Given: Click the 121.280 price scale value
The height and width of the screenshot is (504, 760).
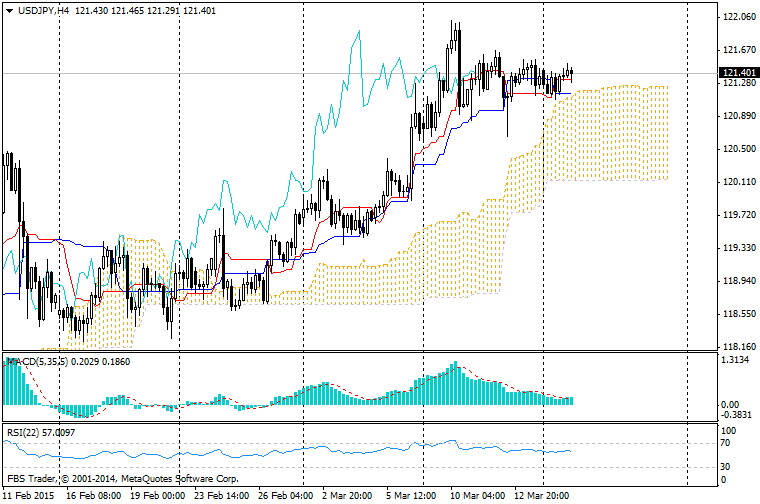Looking at the screenshot, I should point(739,83).
